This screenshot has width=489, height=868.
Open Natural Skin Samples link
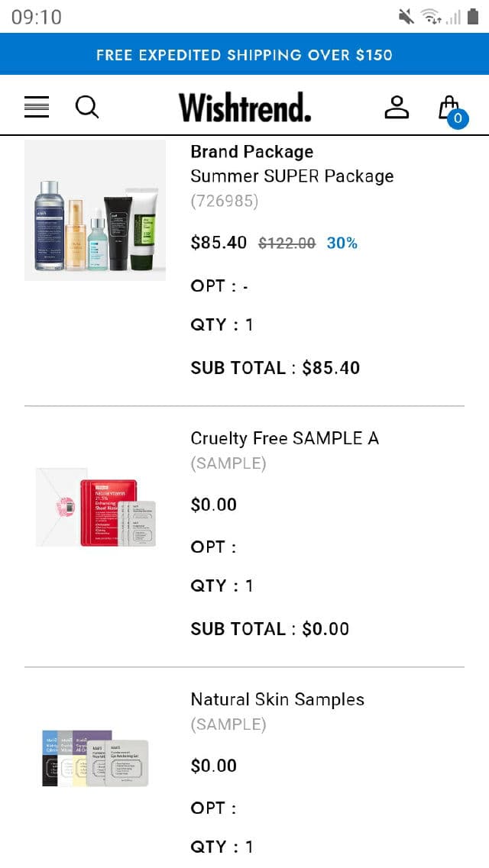click(277, 699)
